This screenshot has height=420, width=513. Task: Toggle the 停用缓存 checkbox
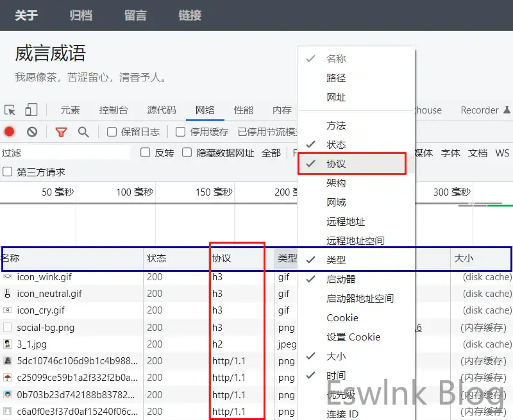181,132
